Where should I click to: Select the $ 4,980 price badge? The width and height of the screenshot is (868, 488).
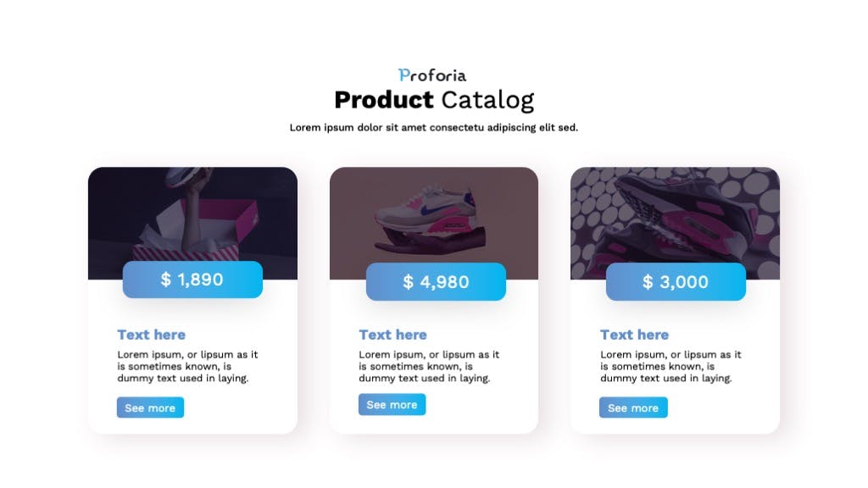[x=436, y=281]
